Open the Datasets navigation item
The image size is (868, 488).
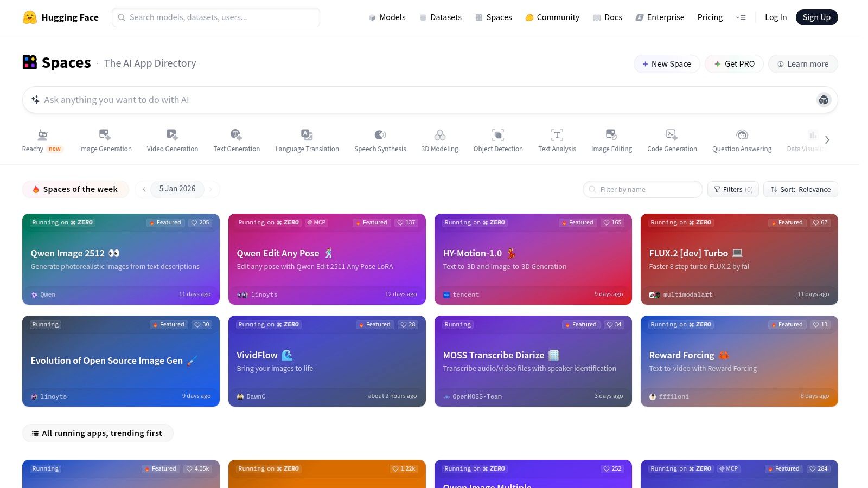point(441,17)
